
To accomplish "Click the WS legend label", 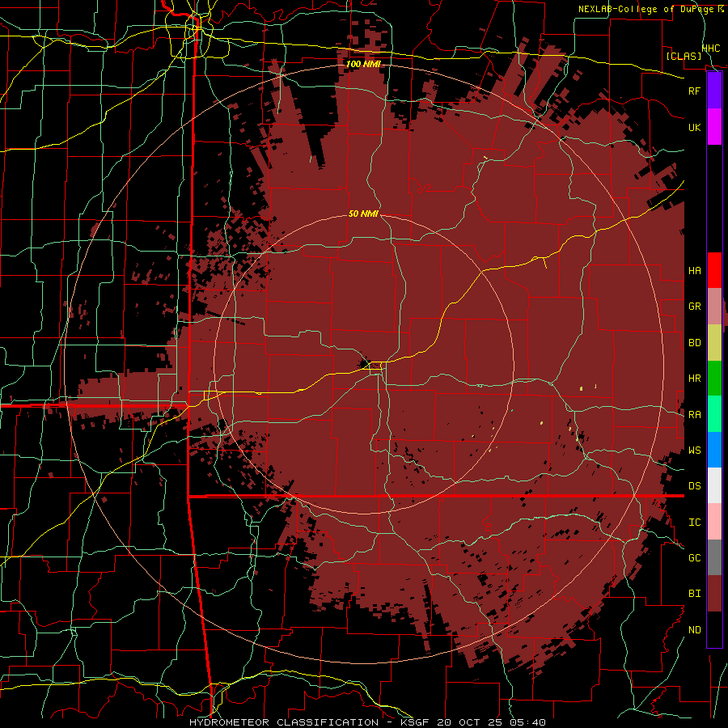I will point(694,451).
